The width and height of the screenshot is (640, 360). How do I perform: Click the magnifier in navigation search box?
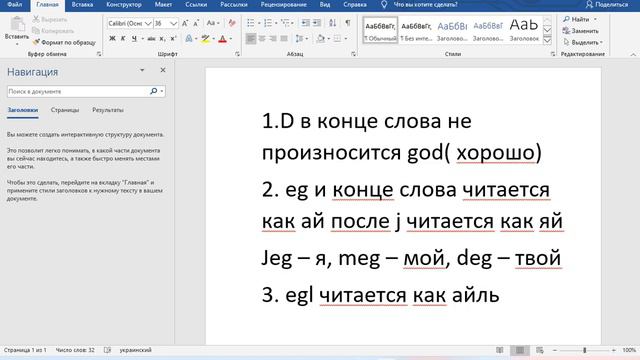(153, 91)
